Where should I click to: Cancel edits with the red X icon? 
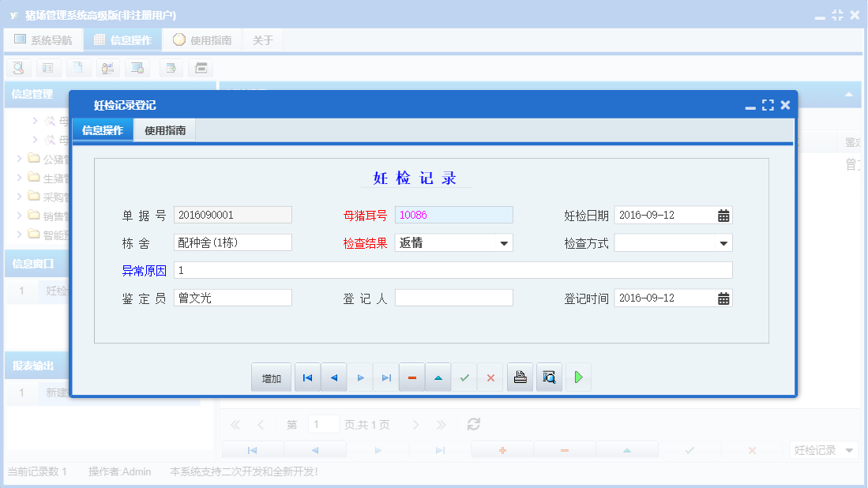coord(490,377)
